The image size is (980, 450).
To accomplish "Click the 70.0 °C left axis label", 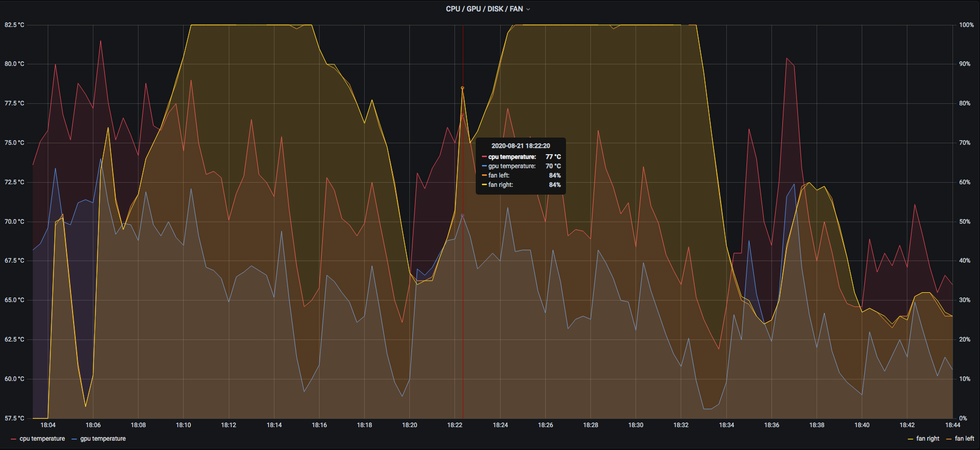I will pos(15,222).
